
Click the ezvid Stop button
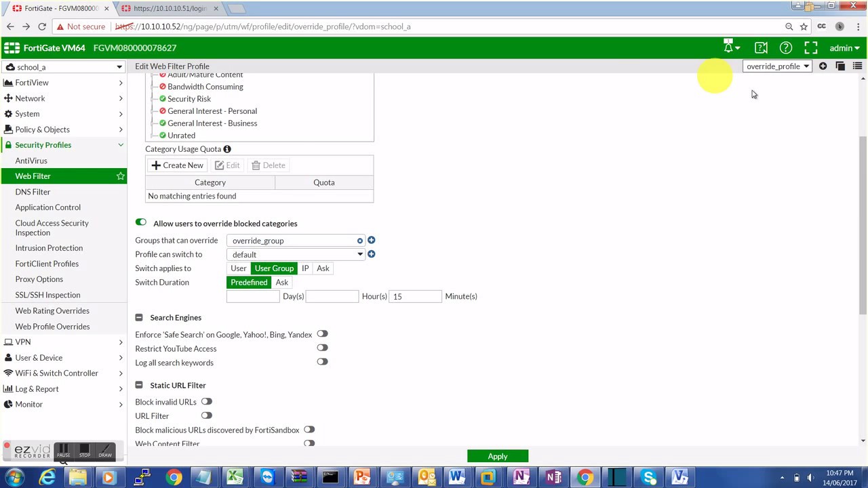(x=84, y=451)
